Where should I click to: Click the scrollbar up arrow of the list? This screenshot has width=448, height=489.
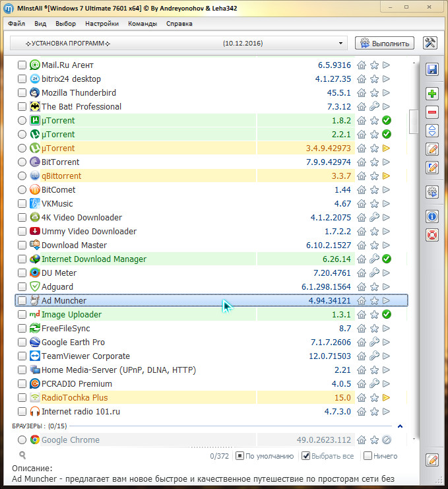coord(414,63)
